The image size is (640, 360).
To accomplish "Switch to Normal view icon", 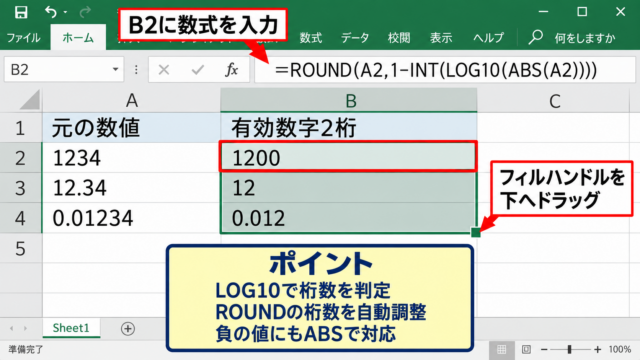I will [501, 349].
